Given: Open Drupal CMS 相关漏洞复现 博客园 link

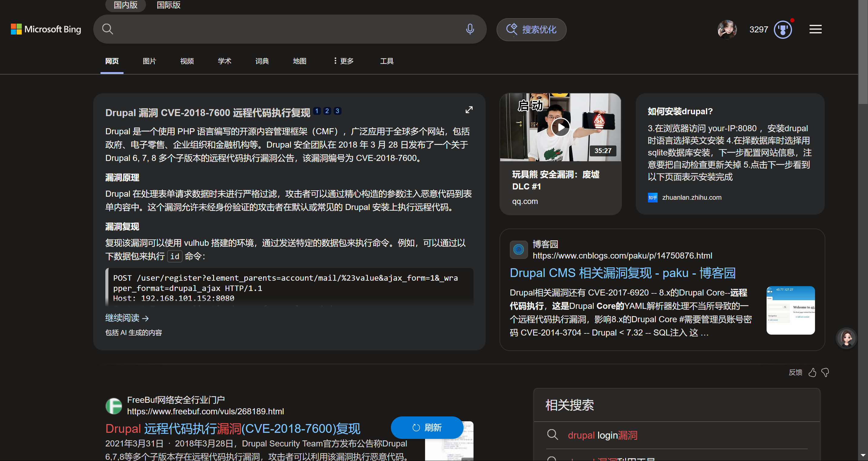Looking at the screenshot, I should click(x=622, y=273).
